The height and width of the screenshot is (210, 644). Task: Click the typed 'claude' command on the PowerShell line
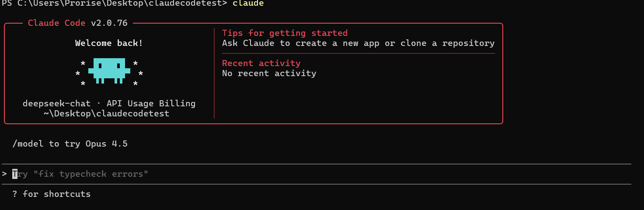pos(248,3)
